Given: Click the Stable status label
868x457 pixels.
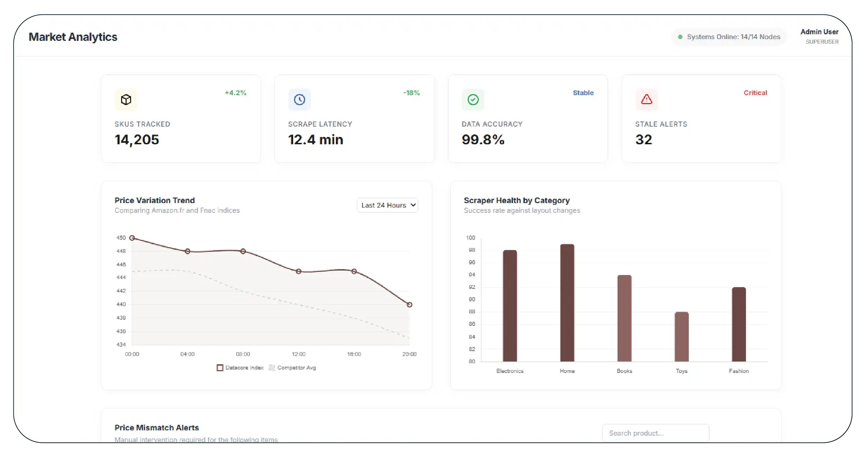Looking at the screenshot, I should pos(583,93).
